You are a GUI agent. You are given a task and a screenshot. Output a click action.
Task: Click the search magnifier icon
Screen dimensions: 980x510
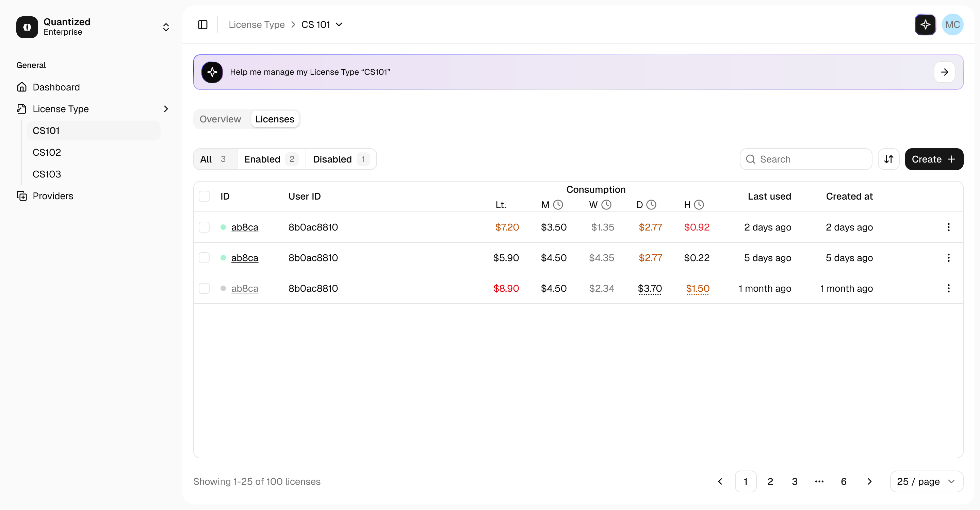click(751, 159)
